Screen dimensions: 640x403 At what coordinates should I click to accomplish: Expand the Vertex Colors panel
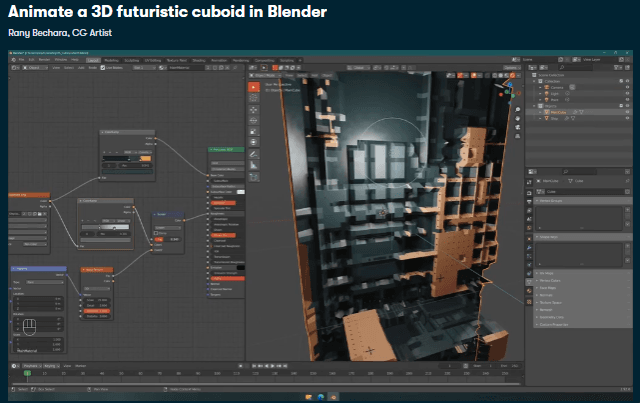click(x=584, y=281)
